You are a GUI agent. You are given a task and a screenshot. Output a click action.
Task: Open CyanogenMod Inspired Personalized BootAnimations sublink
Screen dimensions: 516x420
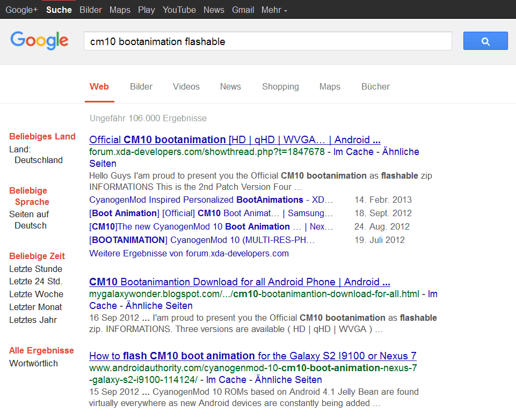(211, 200)
